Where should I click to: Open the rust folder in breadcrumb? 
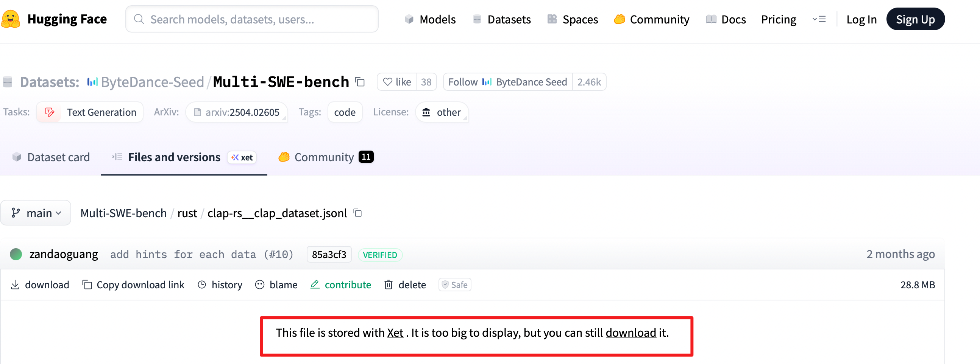point(187,213)
